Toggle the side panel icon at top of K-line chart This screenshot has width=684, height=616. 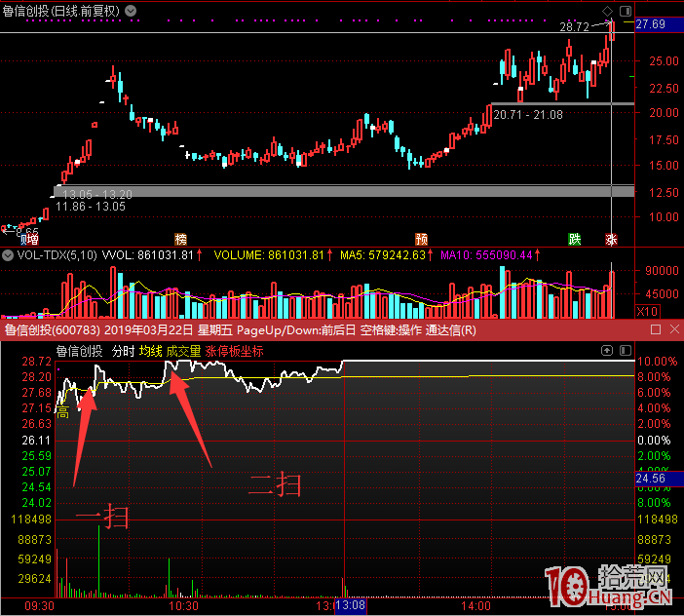point(626,11)
